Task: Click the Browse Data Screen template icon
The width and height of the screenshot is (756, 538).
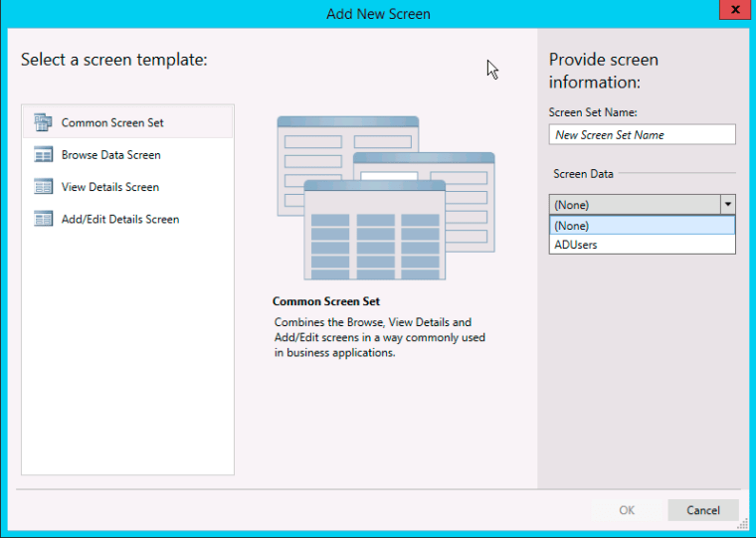Action: pos(43,155)
